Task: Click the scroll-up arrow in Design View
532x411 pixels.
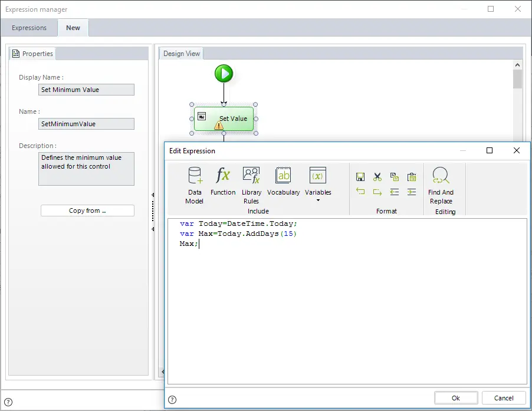Action: point(517,65)
